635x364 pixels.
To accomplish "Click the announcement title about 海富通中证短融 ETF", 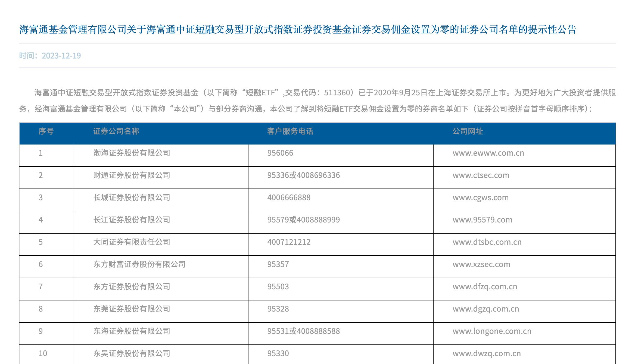I will pos(298,29).
